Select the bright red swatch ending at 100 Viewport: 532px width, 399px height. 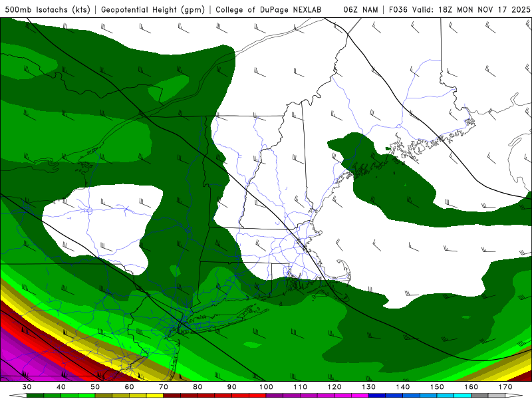point(257,395)
